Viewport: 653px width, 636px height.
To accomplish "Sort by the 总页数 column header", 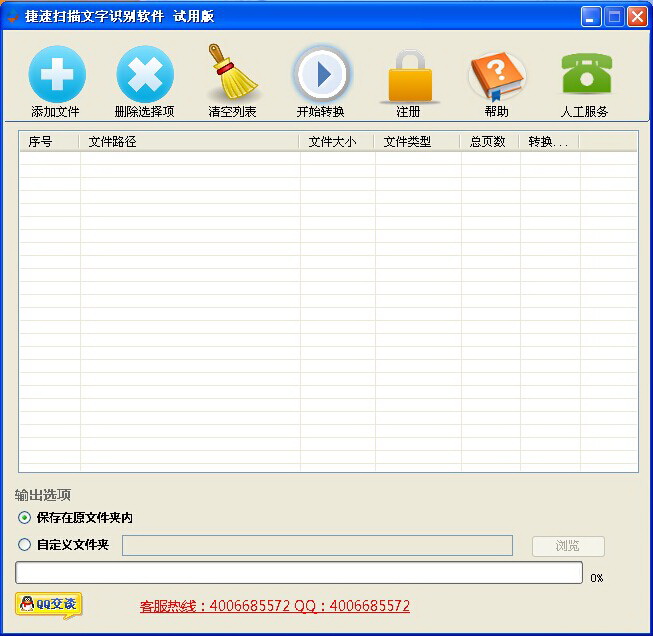I will 489,142.
